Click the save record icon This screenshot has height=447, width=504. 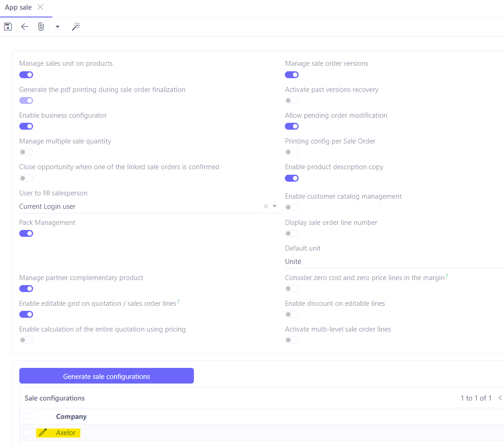8,26
